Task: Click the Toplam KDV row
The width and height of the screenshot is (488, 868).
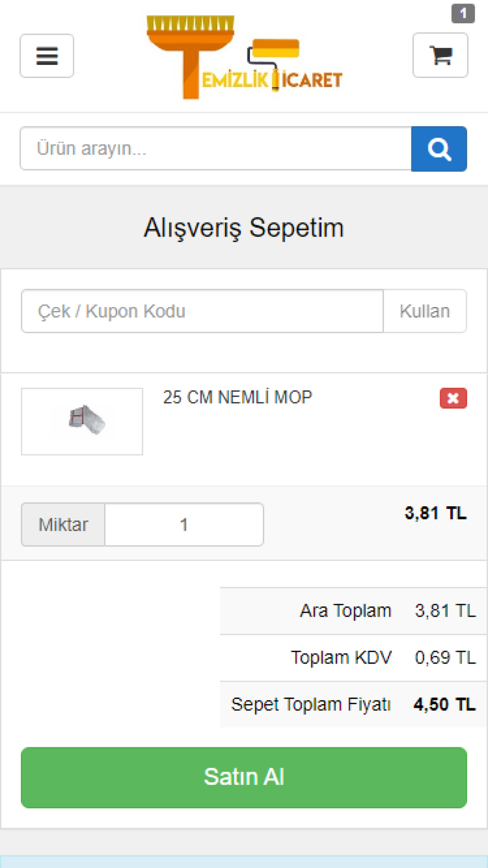Action: (x=354, y=658)
